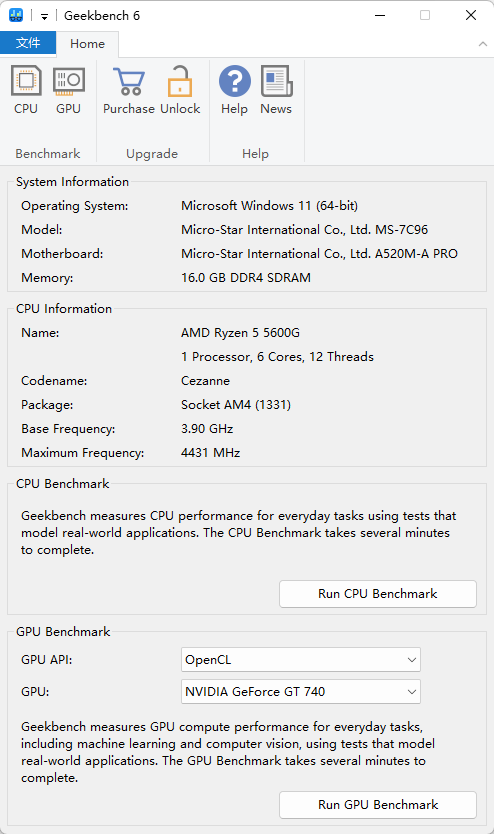Click the codename value 'Cezanne'
Screen dimensions: 494x834
click(205, 381)
